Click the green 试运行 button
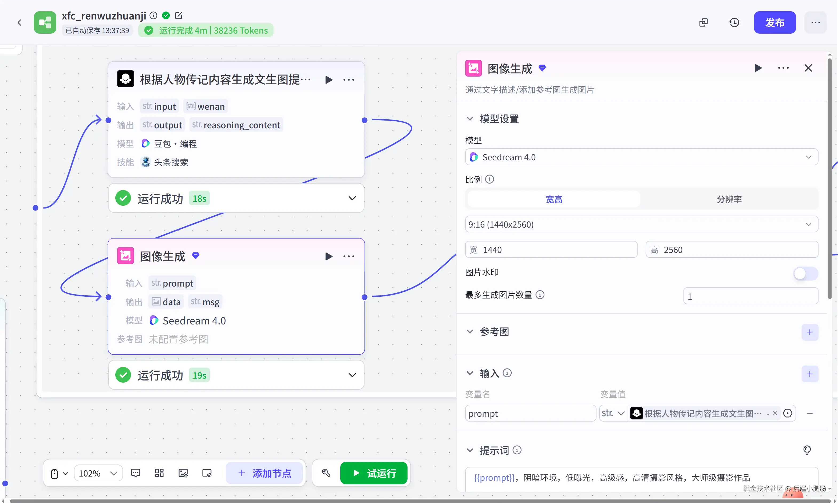Screen dimensions: 838x504 374,473
